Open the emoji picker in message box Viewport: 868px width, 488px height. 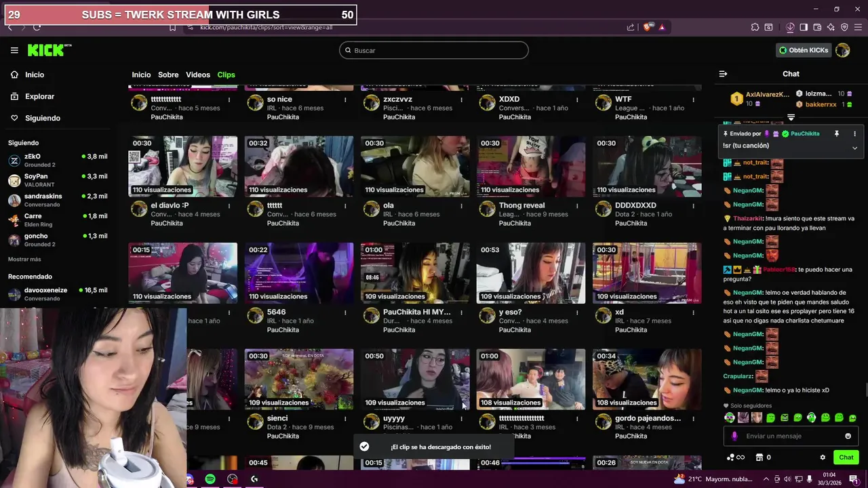click(848, 436)
